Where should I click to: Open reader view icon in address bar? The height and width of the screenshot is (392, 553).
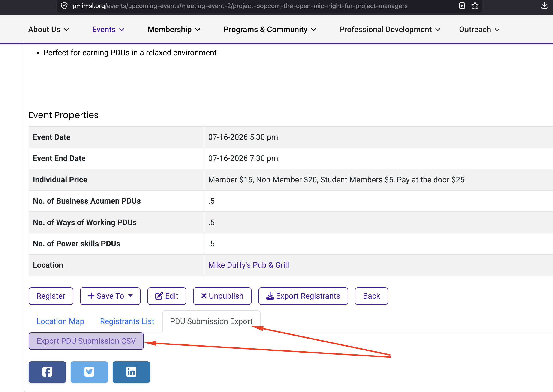[462, 6]
